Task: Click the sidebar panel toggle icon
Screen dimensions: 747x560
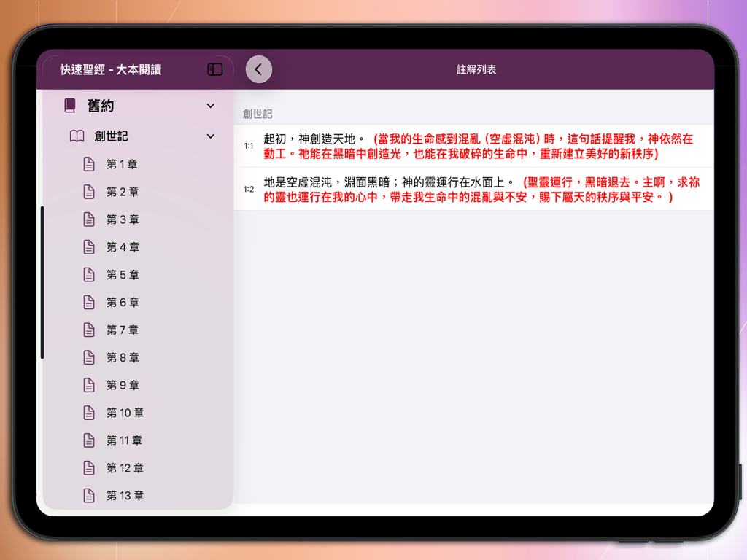Action: [214, 69]
